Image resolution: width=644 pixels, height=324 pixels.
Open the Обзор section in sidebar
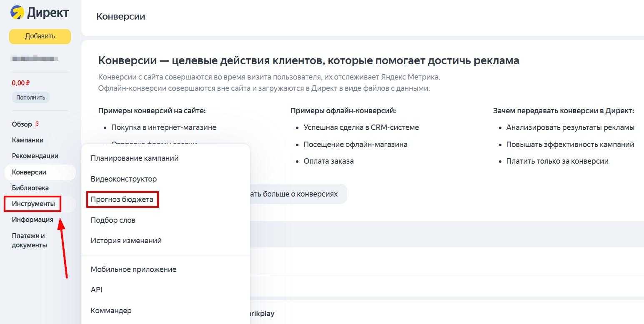(x=22, y=124)
